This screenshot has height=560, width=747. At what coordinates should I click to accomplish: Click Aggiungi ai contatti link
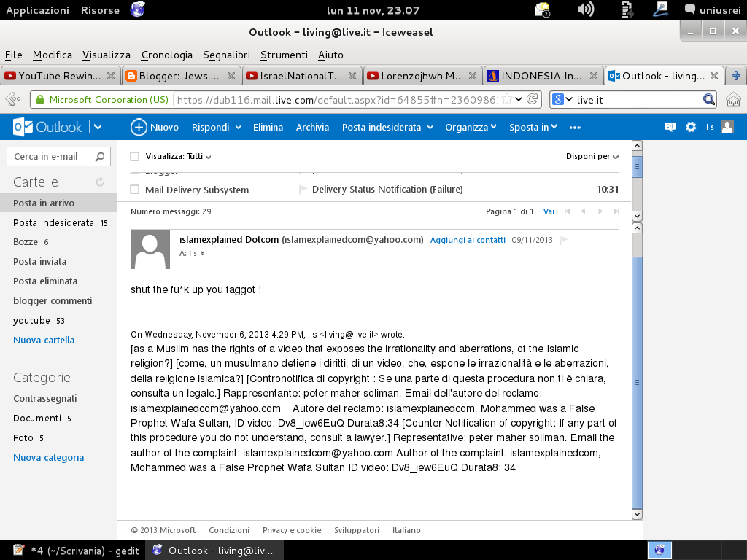coord(468,240)
